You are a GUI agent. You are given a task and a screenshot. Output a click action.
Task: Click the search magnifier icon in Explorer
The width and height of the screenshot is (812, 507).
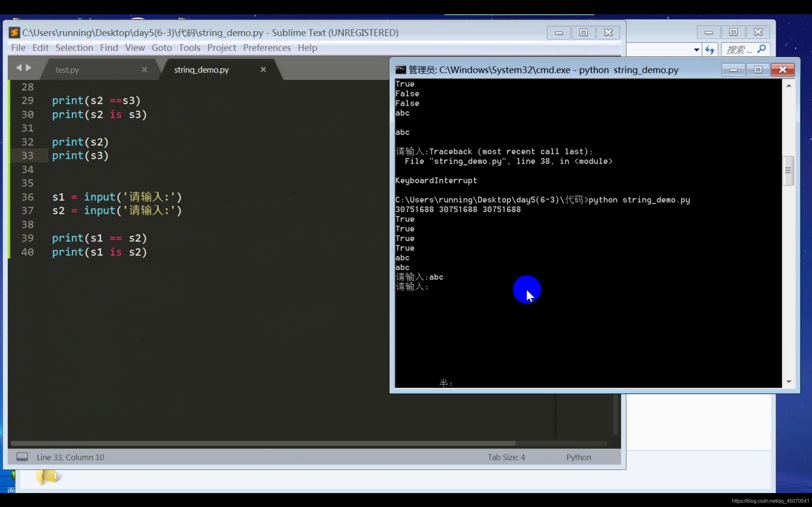(x=762, y=49)
